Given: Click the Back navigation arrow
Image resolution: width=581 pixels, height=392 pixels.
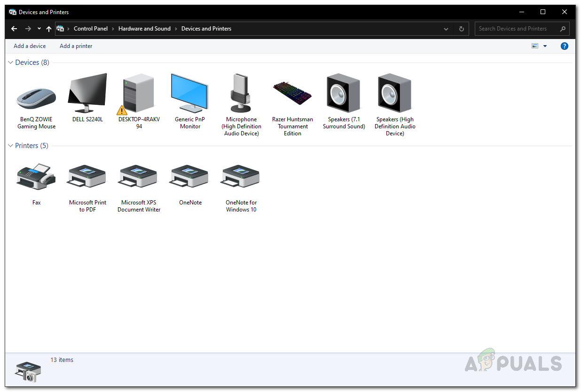Looking at the screenshot, I should [x=14, y=29].
